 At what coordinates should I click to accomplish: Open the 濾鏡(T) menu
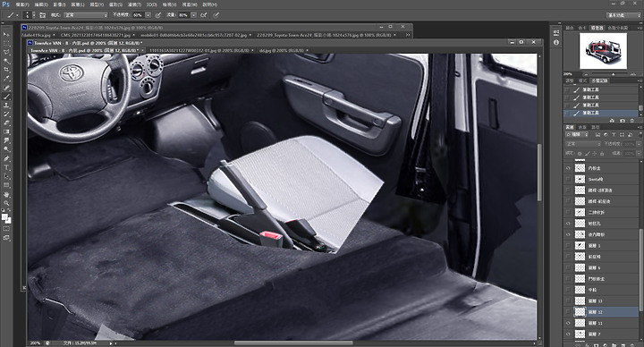(134, 4)
